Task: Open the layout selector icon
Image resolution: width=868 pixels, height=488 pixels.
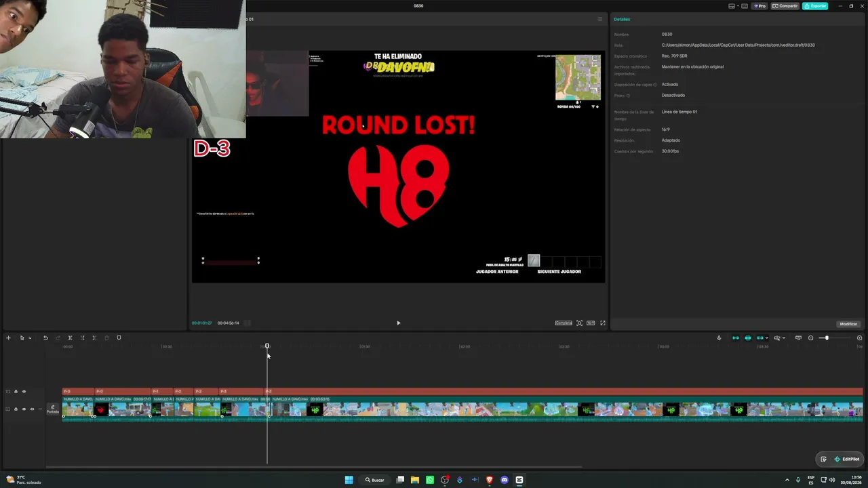Action: pos(731,6)
